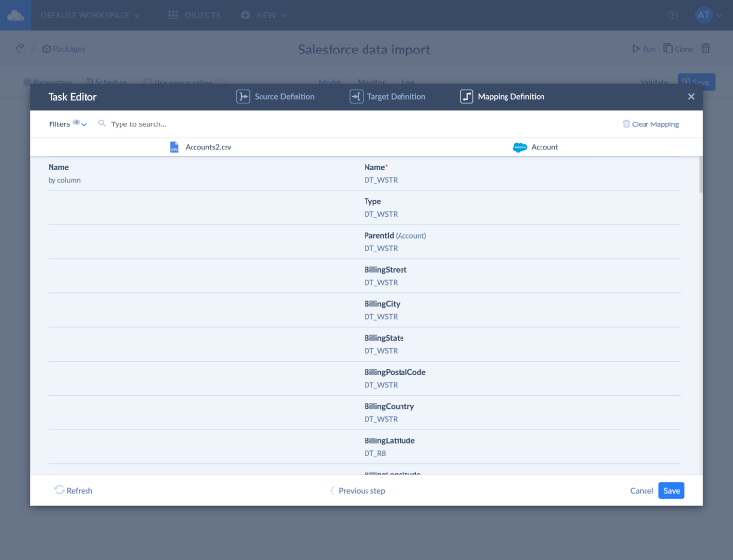Screen dimensions: 733x560
Task: Click the Objects grid icon
Action: click(173, 15)
